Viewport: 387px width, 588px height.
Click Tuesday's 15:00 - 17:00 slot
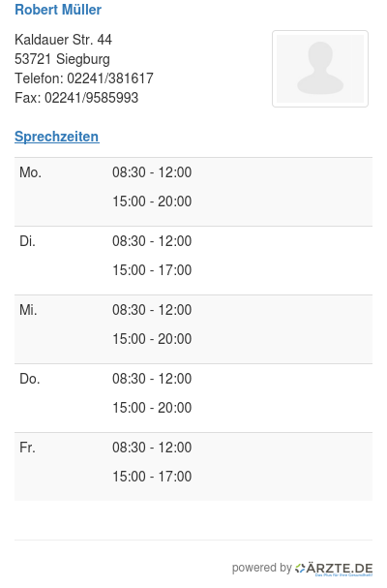(x=152, y=270)
